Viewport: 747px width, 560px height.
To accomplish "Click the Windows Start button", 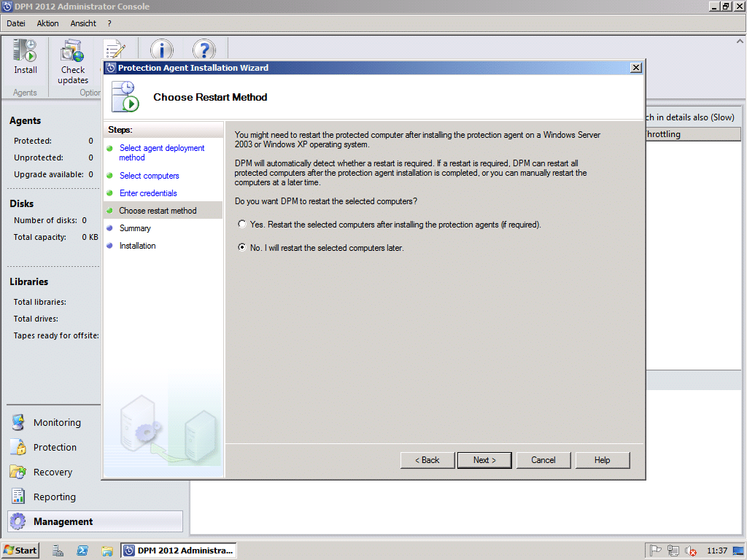I will 20,551.
